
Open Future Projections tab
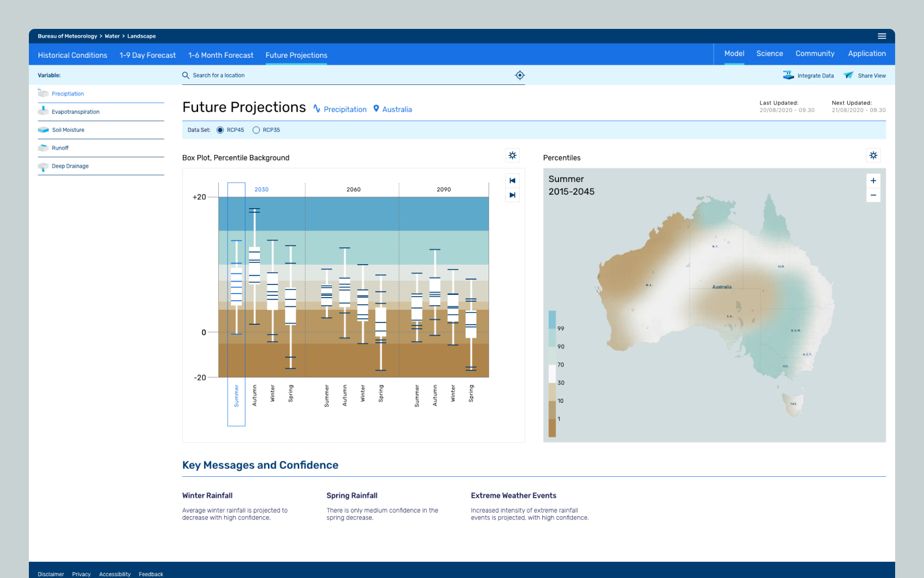coord(296,55)
